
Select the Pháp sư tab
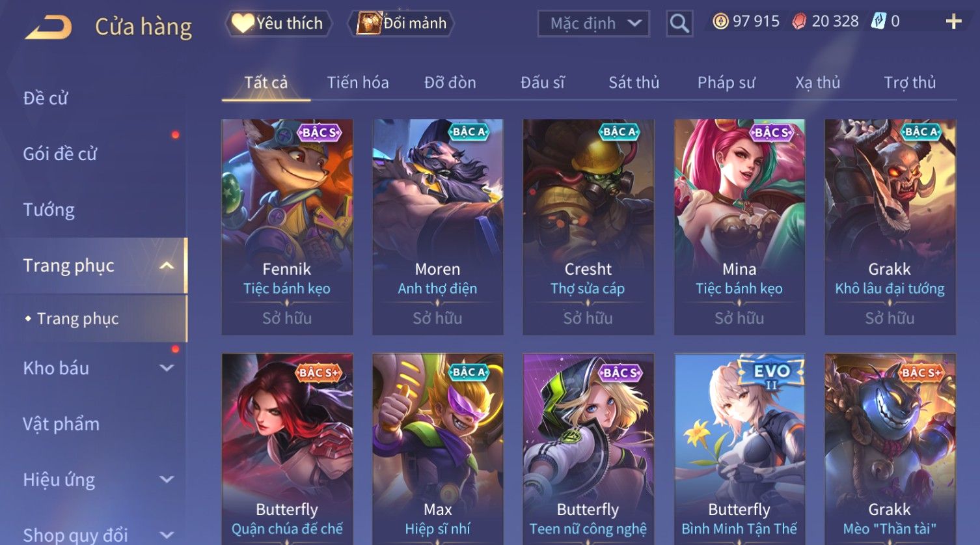[726, 83]
